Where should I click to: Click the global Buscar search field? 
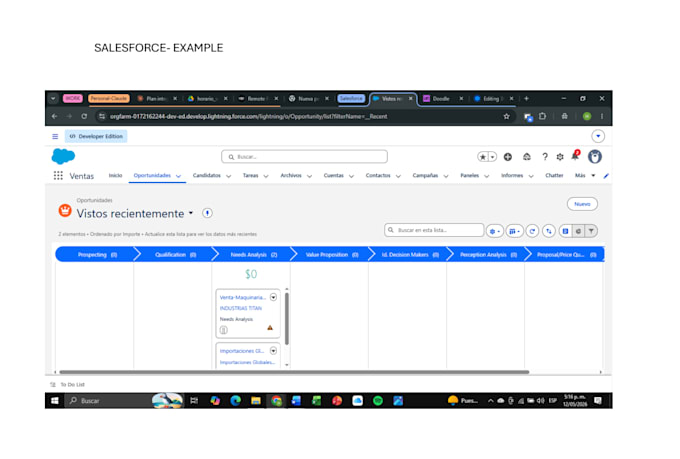tap(304, 157)
